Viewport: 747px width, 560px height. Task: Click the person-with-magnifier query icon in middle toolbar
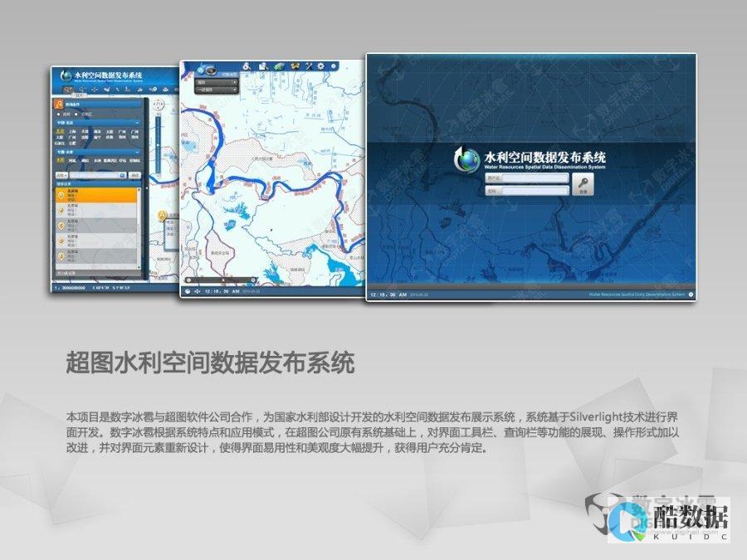247,66
